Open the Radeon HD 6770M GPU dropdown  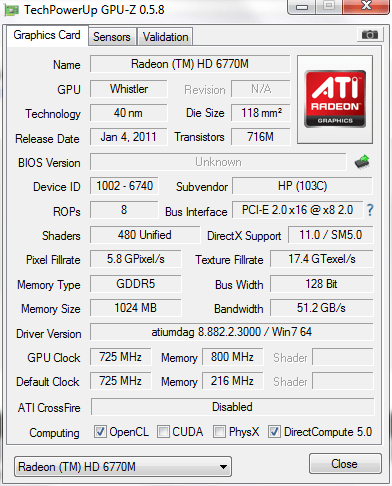(x=123, y=467)
